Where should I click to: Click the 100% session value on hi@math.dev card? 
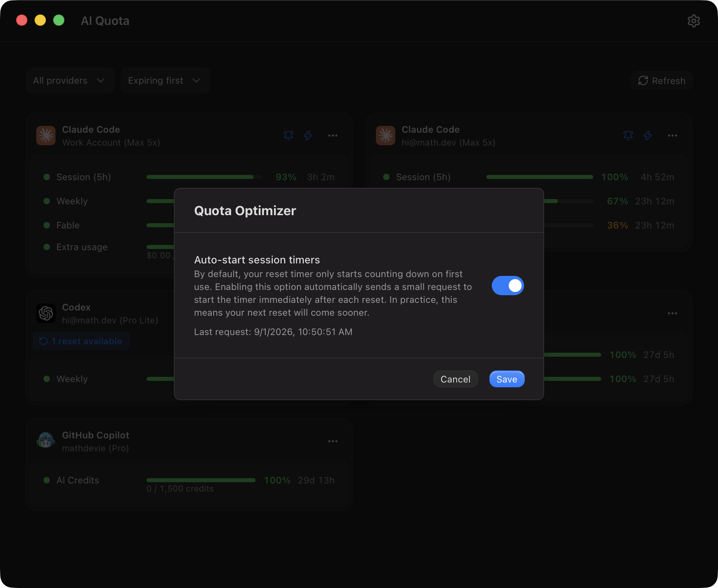(615, 177)
